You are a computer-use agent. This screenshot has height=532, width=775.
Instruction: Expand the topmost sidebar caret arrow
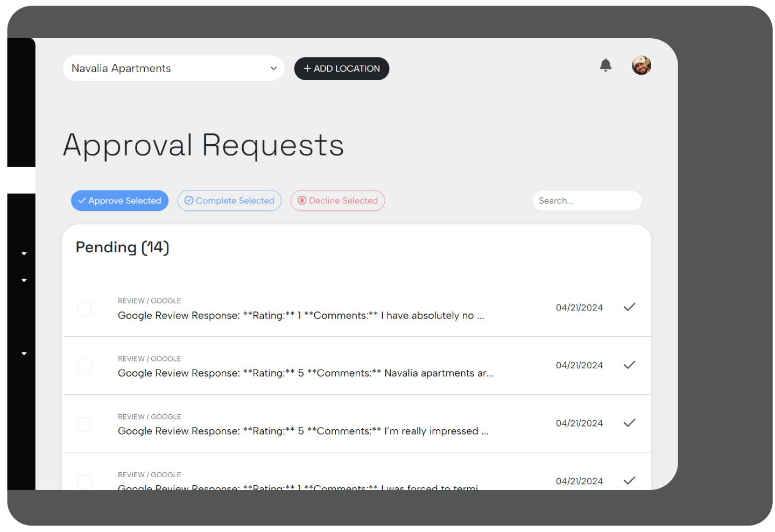click(24, 253)
